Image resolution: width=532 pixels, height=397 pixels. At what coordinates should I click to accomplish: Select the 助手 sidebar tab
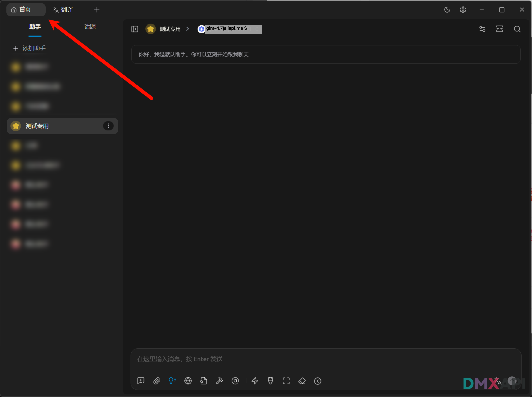35,27
